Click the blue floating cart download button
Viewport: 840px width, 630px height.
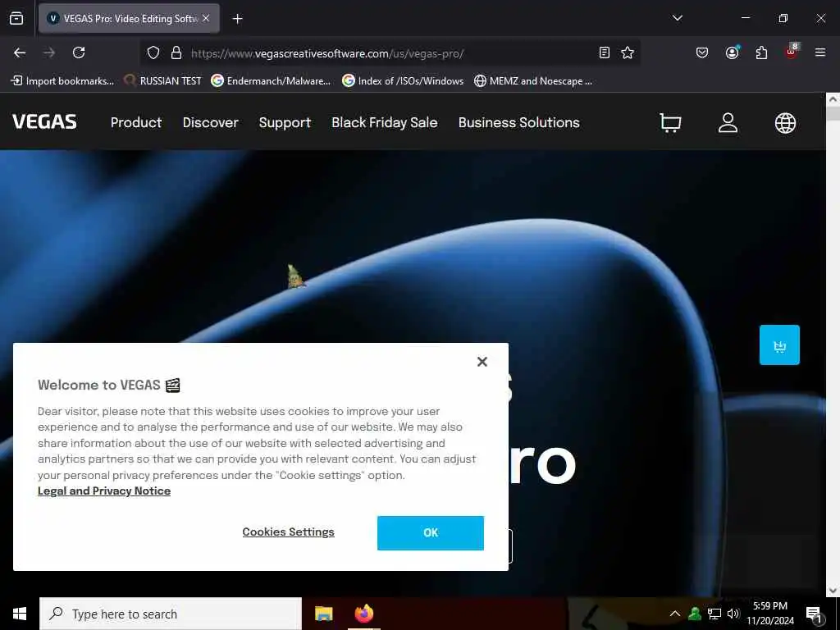tap(779, 345)
